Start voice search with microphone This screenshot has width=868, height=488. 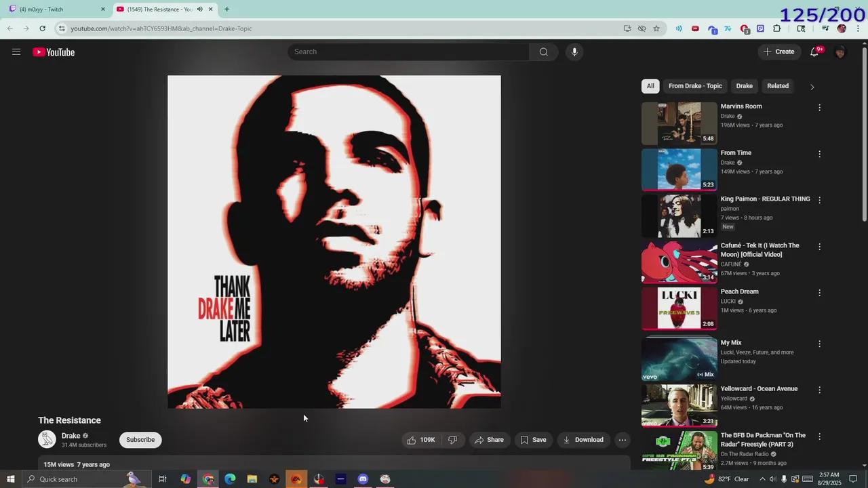[574, 52]
